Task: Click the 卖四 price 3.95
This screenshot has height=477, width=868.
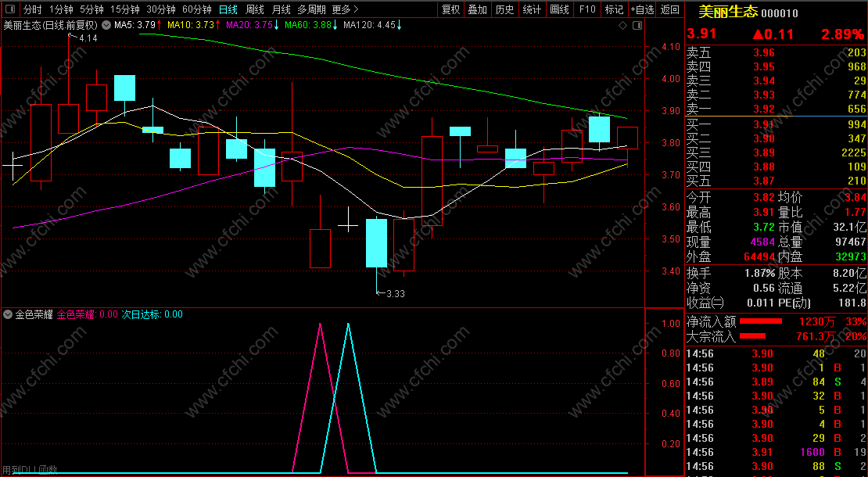Action: [764, 67]
